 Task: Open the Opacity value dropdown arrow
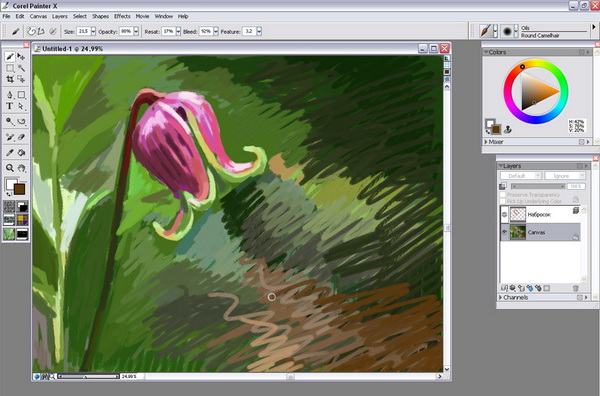tap(136, 31)
